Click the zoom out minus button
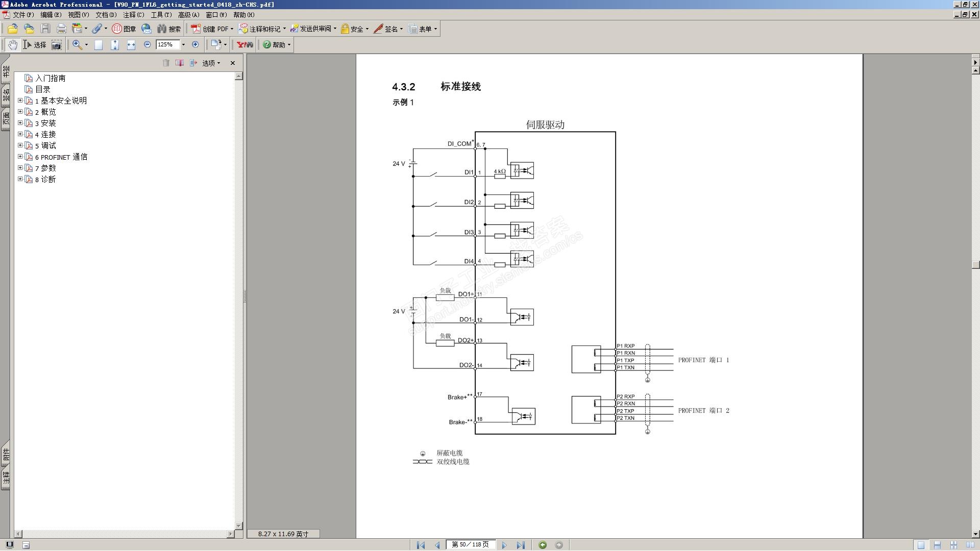The image size is (980, 551). pyautogui.click(x=148, y=45)
